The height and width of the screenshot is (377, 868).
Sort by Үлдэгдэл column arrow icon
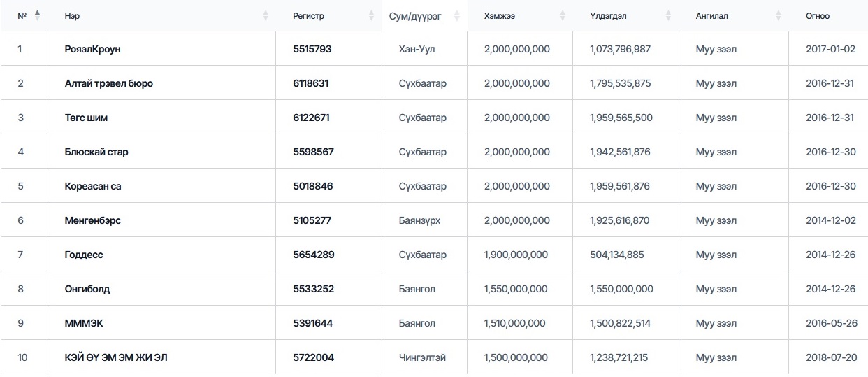668,15
